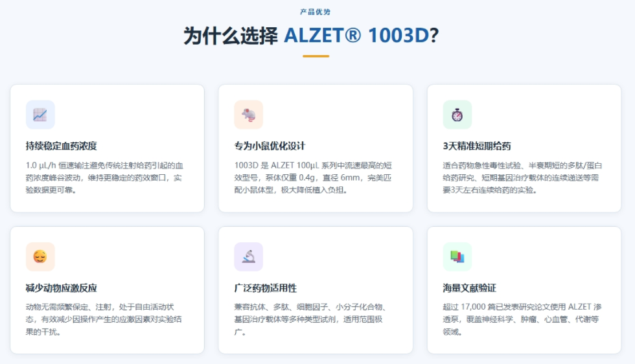The height and width of the screenshot is (364, 635).
Task: Click the books icon above 海量文献验证
Action: click(457, 256)
